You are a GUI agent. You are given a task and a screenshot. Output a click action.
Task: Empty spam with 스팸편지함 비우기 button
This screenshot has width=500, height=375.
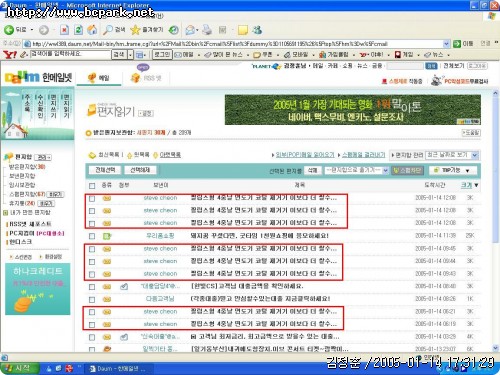pyautogui.click(x=55, y=194)
